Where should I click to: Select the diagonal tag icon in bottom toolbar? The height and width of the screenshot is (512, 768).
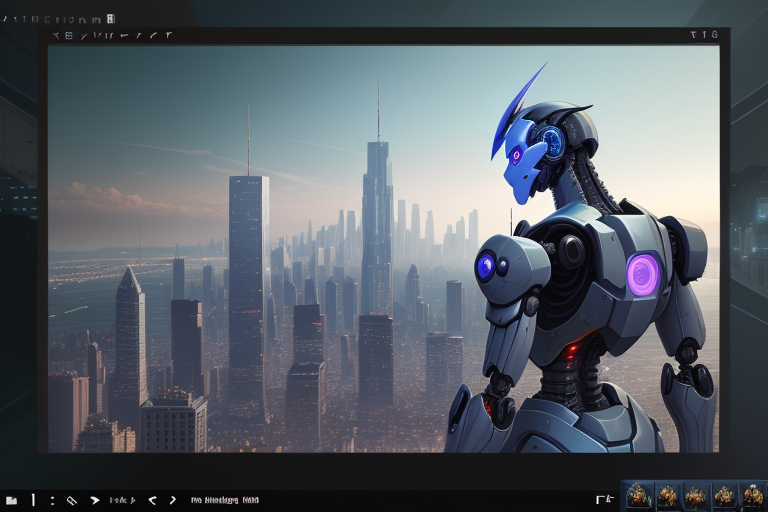[72, 499]
